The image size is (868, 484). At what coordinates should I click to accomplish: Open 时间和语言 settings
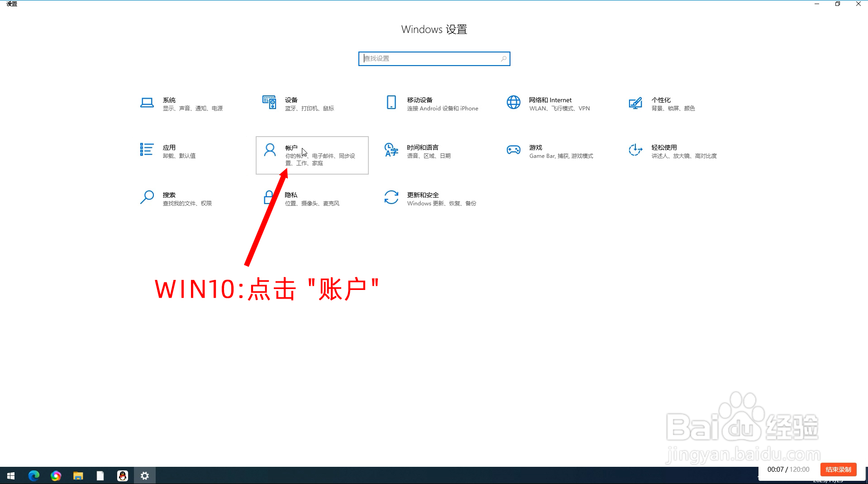coord(425,152)
